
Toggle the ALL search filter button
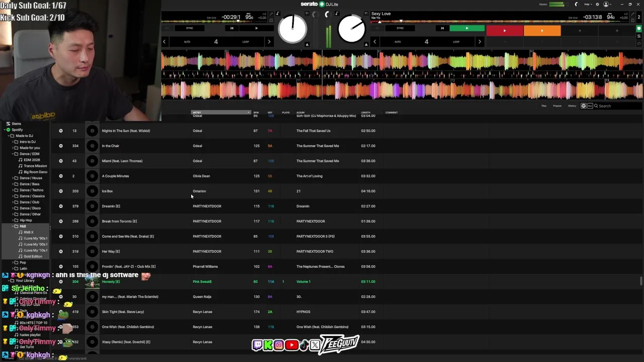tap(590, 106)
